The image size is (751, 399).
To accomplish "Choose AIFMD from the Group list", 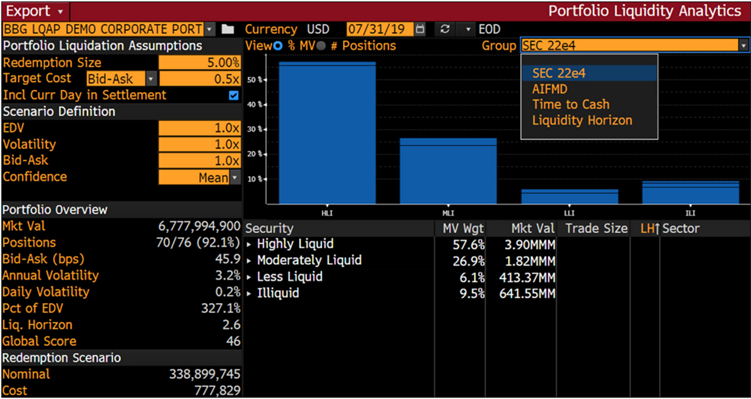I will click(x=589, y=89).
